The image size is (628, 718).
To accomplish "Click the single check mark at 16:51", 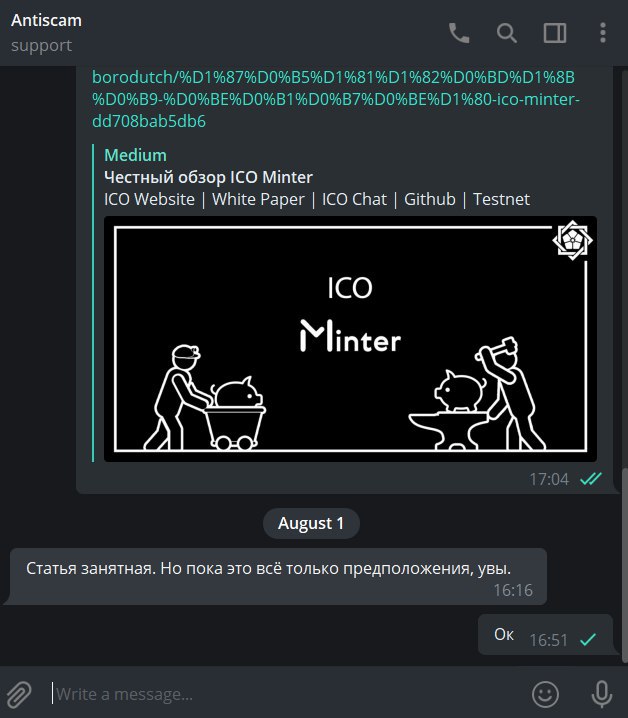I will point(588,639).
